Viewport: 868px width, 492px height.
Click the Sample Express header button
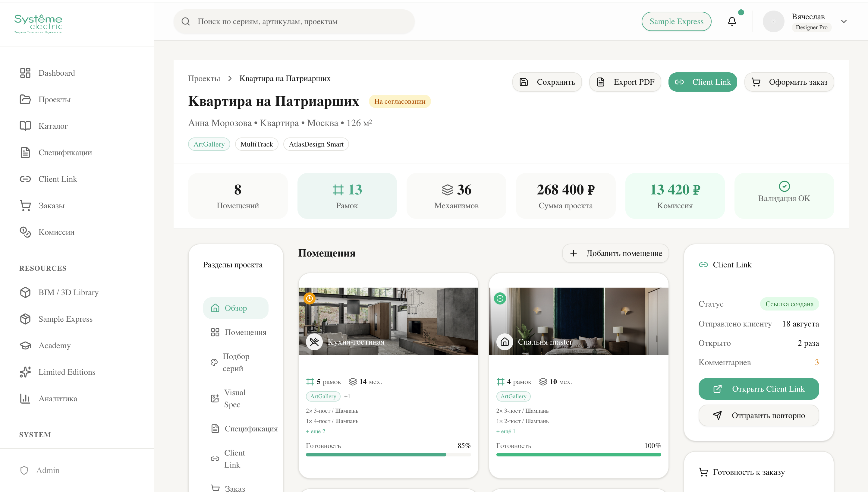[x=676, y=22]
